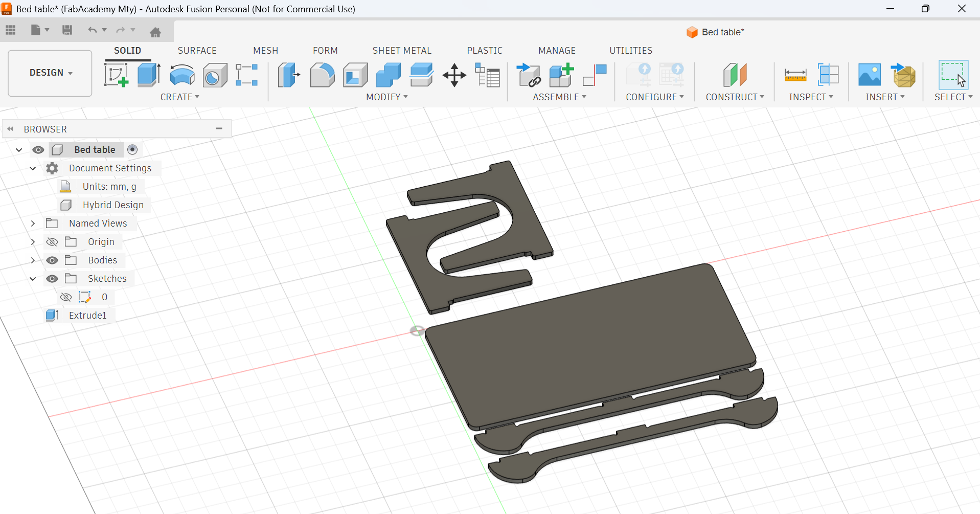The height and width of the screenshot is (514, 980).
Task: Expand the Named Views folder
Action: tap(33, 224)
